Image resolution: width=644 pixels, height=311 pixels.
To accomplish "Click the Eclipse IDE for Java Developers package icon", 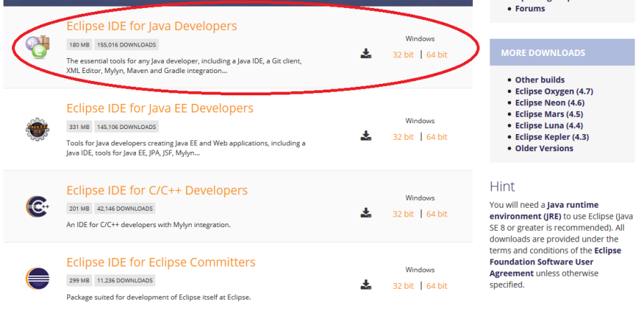I will point(36,47).
